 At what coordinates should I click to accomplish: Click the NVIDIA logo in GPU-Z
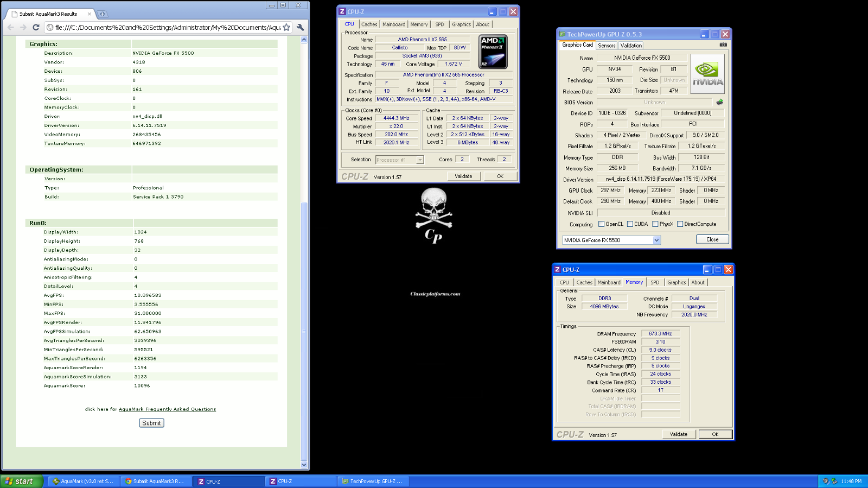[707, 73]
